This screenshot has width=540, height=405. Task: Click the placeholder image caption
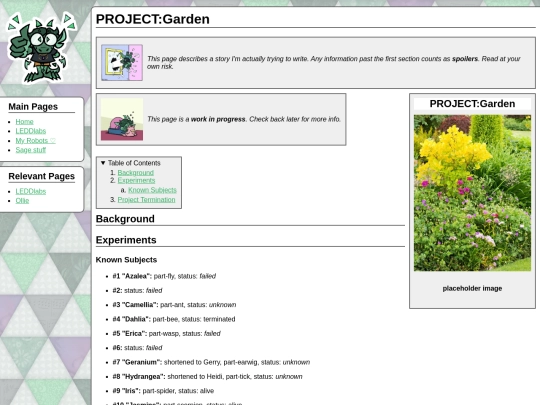click(x=472, y=289)
